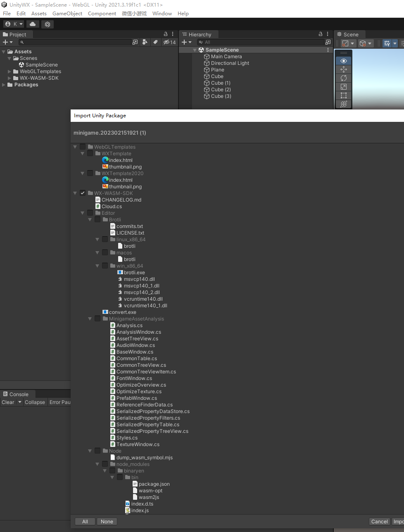Clear the Console

pyautogui.click(x=8, y=402)
